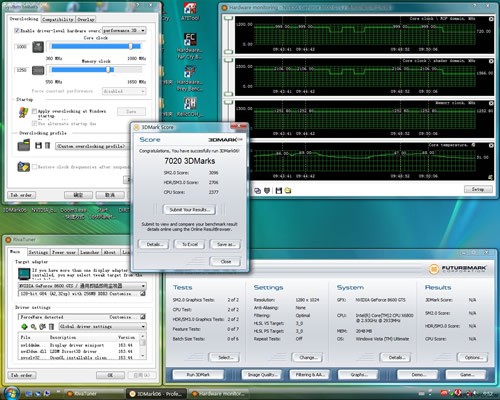Click the folder icon in Hardware monitoring toolbar
Viewport: 500px width, 400px height.
tap(288, 191)
